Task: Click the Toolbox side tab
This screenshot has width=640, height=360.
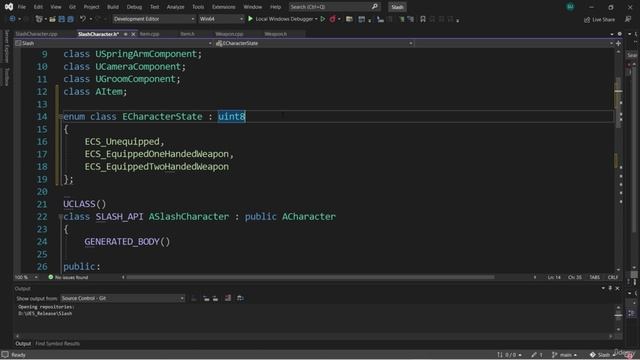Action: tap(6, 77)
